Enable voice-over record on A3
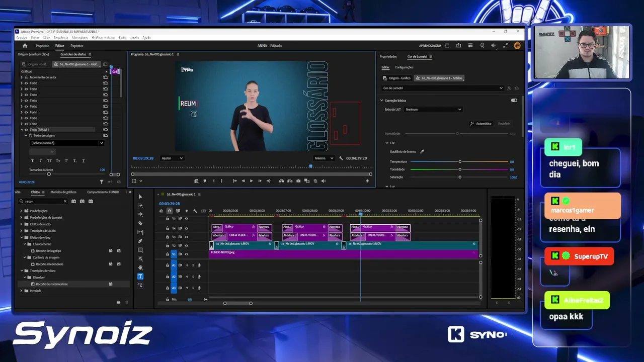The image size is (644, 362). (199, 288)
